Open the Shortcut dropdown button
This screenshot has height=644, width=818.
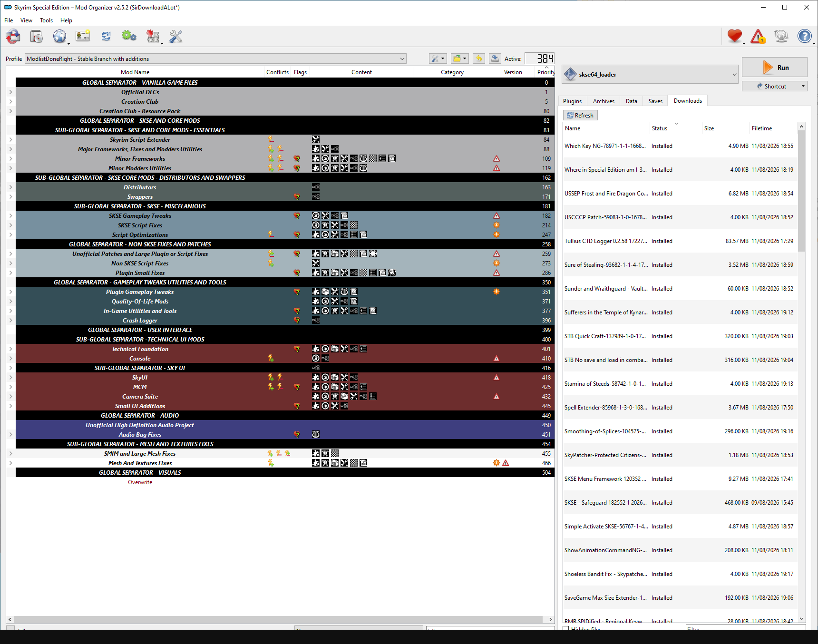click(775, 86)
